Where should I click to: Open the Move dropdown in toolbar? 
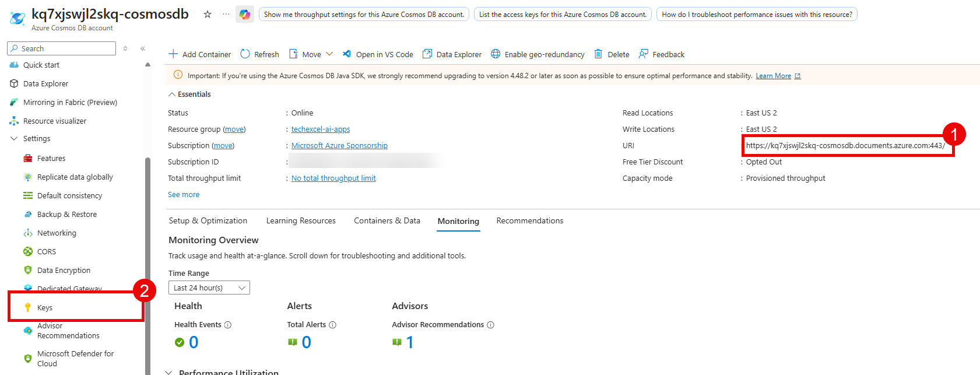tap(311, 54)
